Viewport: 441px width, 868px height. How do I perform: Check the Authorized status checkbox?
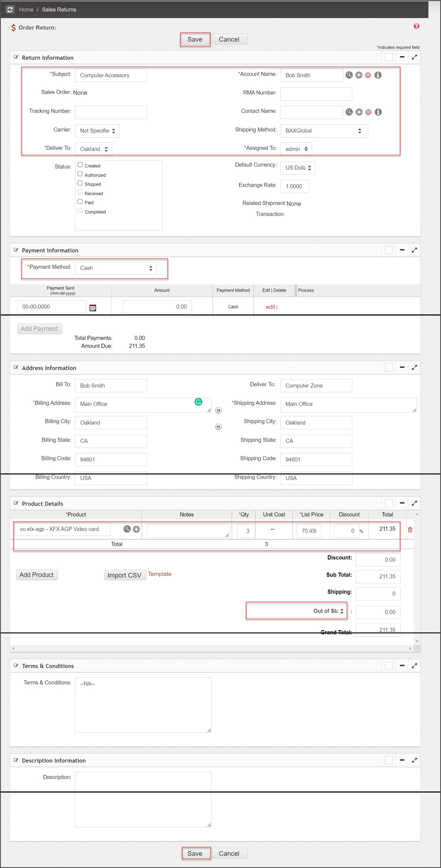[x=80, y=174]
